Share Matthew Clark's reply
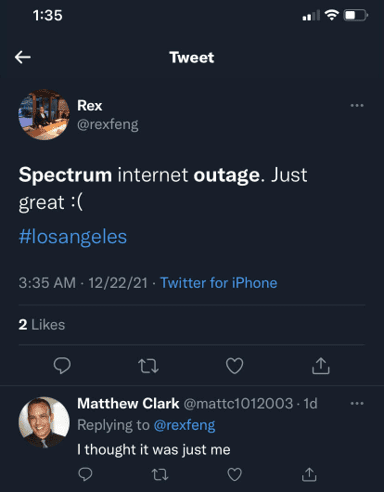The image size is (384, 492). click(x=309, y=474)
